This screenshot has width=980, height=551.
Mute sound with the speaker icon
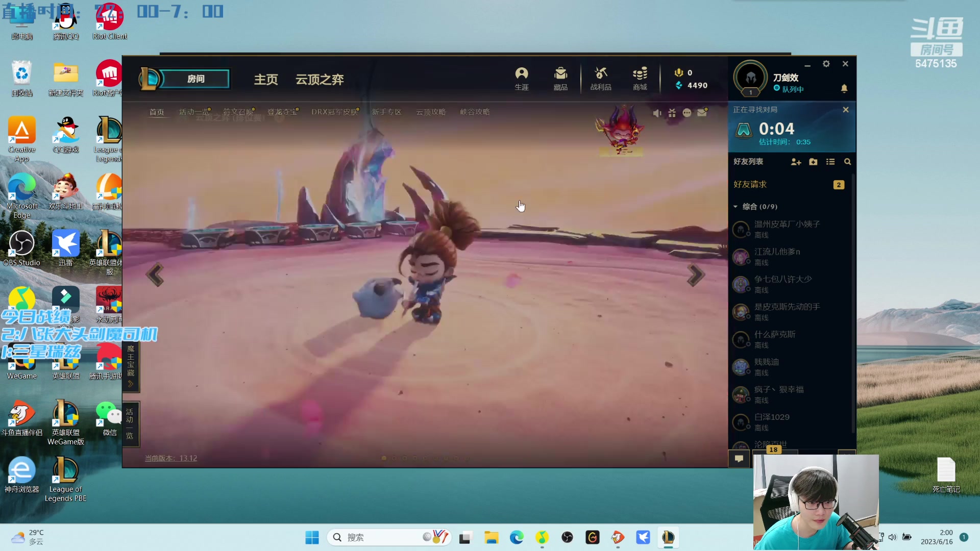657,113
